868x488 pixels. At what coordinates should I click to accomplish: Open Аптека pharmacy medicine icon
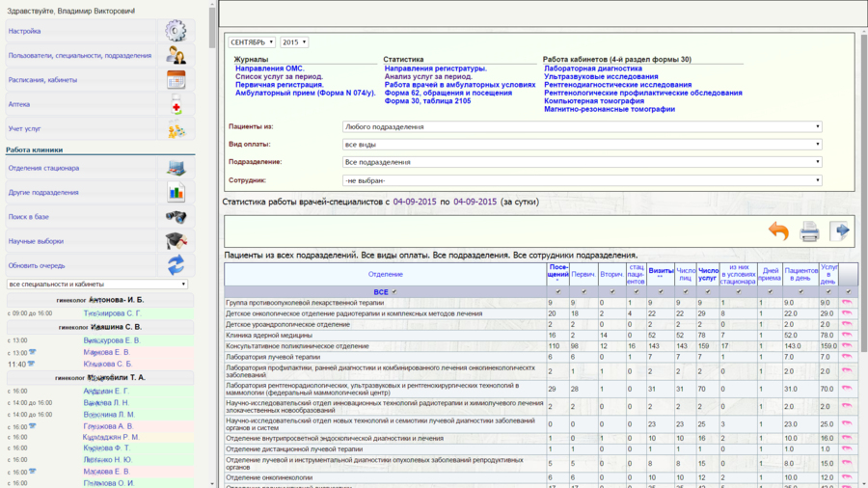[x=176, y=104]
